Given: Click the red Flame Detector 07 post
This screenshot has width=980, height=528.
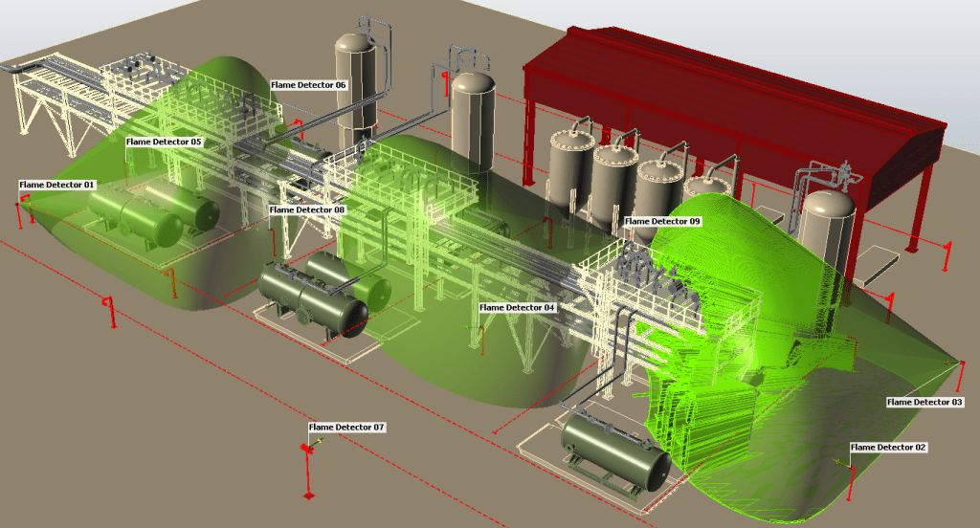Looking at the screenshot, I should [x=308, y=471].
